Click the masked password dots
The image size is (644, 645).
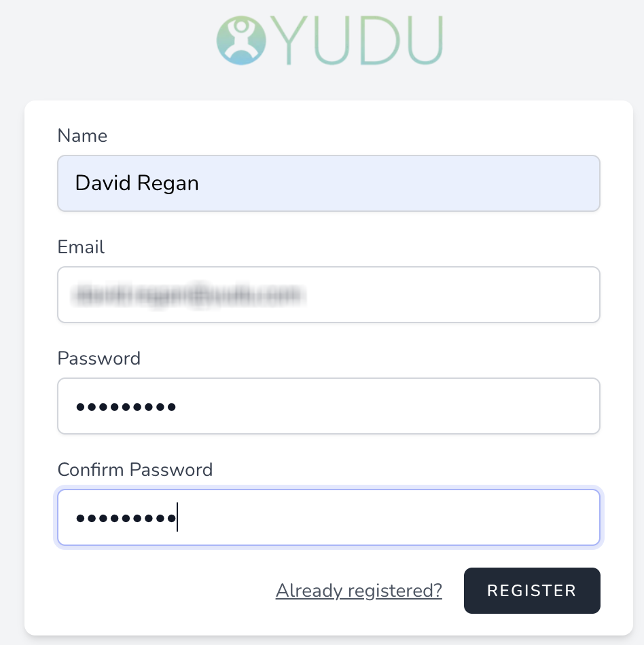point(126,405)
